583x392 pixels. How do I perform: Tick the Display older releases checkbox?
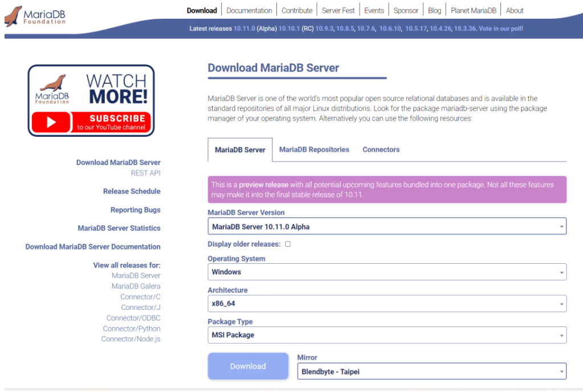click(x=288, y=244)
